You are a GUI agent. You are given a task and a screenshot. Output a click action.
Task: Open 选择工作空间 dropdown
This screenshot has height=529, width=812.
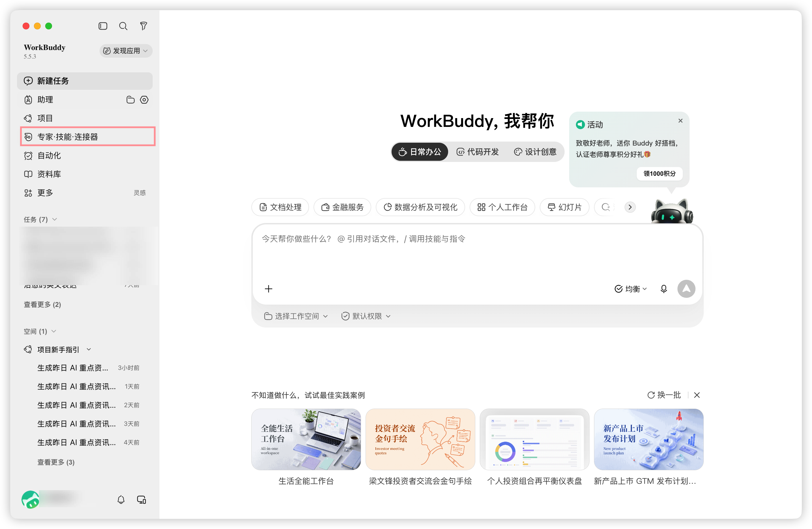click(296, 316)
